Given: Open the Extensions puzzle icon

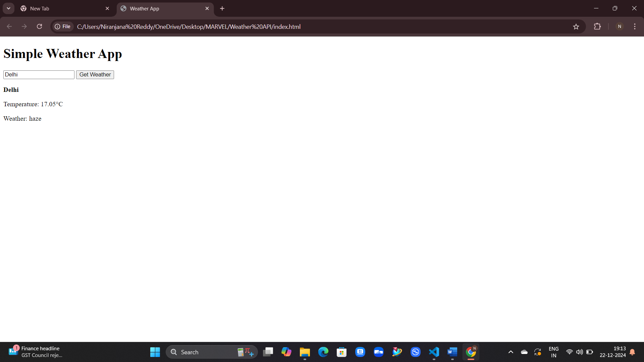Looking at the screenshot, I should tap(597, 26).
